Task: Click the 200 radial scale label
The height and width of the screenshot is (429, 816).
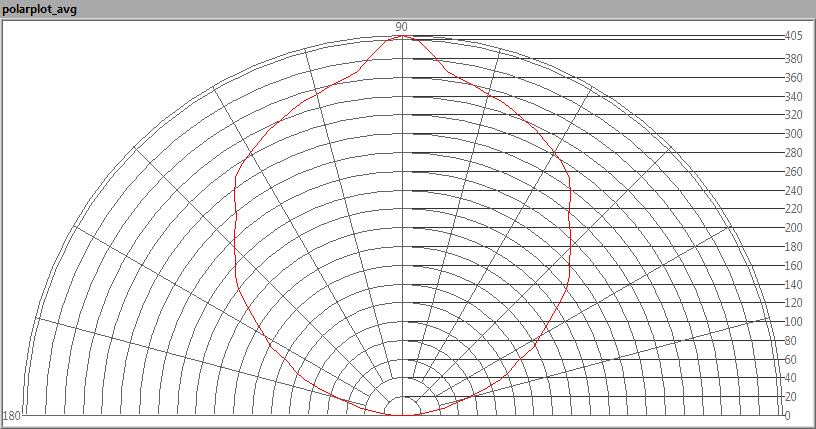Action: click(x=793, y=228)
